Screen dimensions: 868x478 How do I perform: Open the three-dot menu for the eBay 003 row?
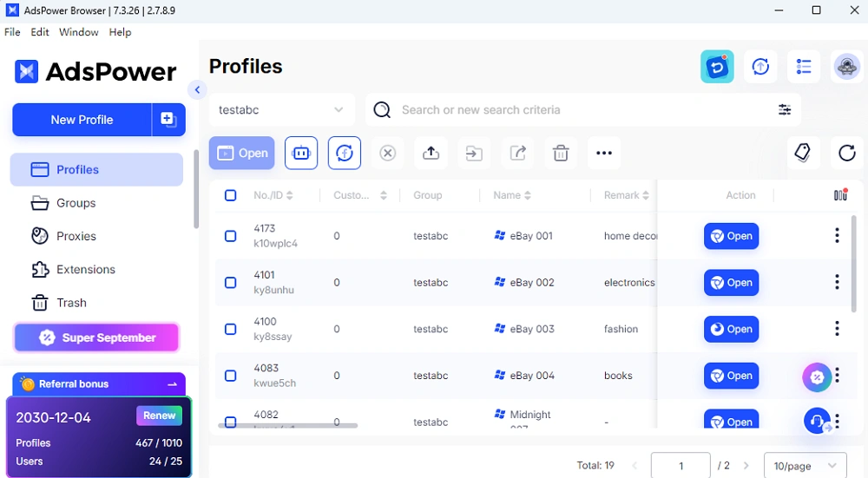point(837,329)
